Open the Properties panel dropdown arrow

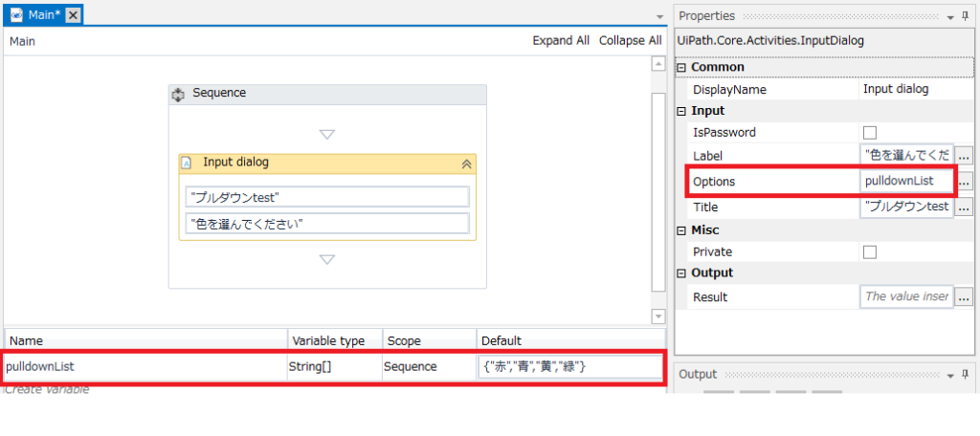[950, 17]
